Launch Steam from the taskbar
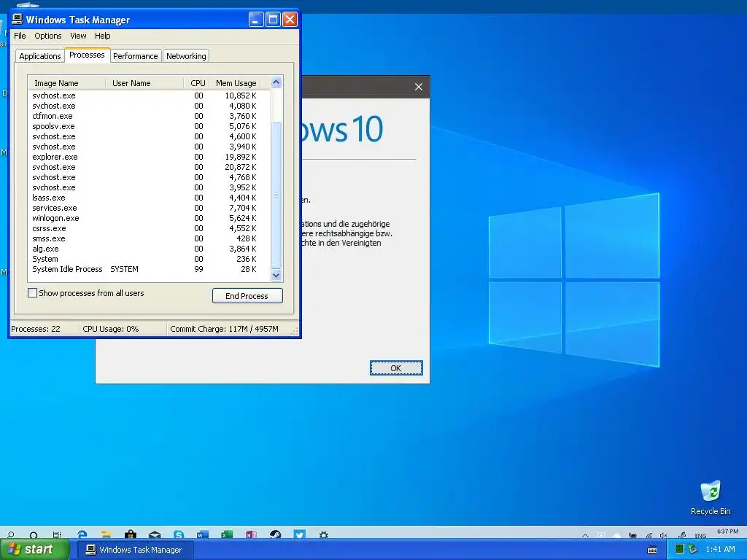Image resolution: width=747 pixels, height=560 pixels. tap(275, 534)
